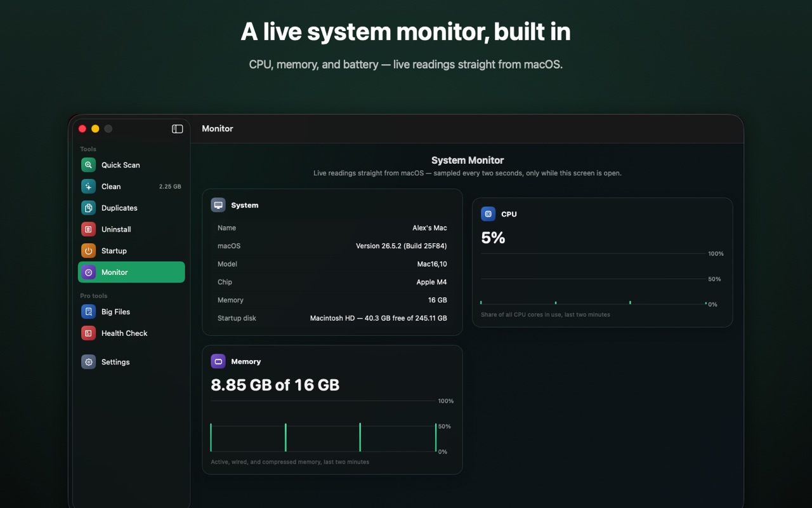
Task: Click the 2.25 GB Clean size badge
Action: click(170, 187)
